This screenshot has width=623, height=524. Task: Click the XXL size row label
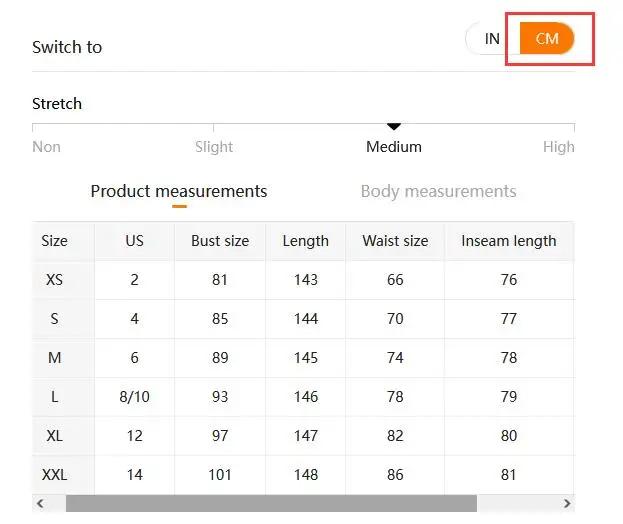click(x=54, y=475)
